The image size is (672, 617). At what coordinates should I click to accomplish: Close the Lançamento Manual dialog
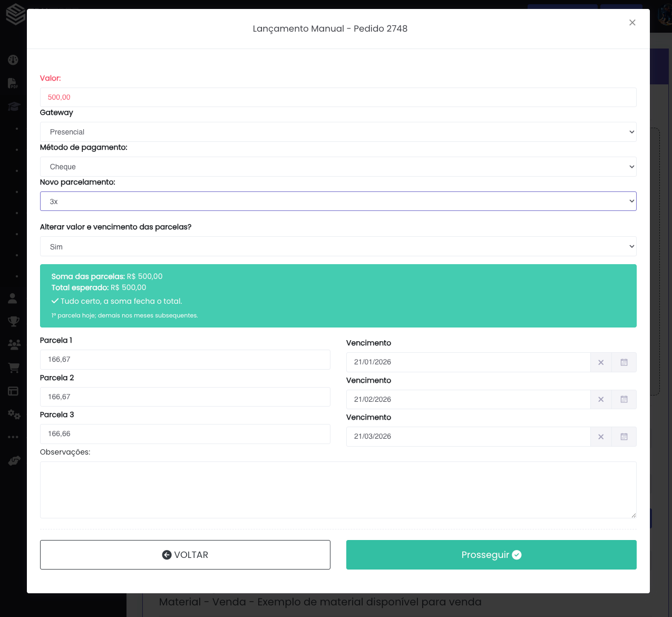(632, 23)
